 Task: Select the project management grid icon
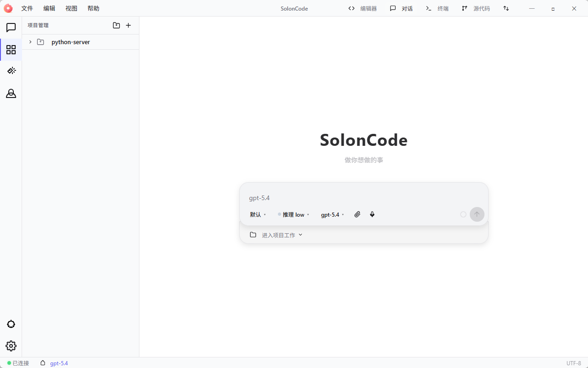click(x=11, y=50)
